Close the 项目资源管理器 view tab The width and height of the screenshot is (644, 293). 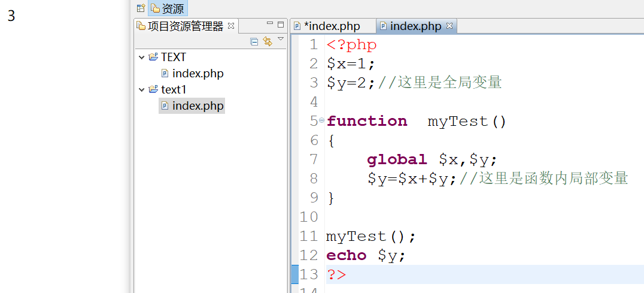[x=231, y=26]
